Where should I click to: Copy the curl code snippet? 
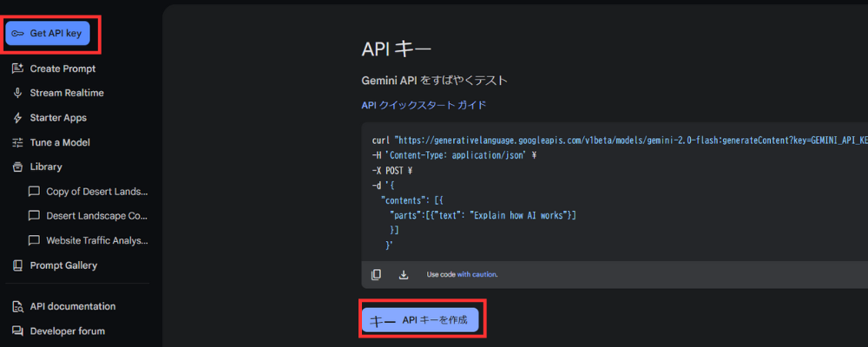point(377,274)
